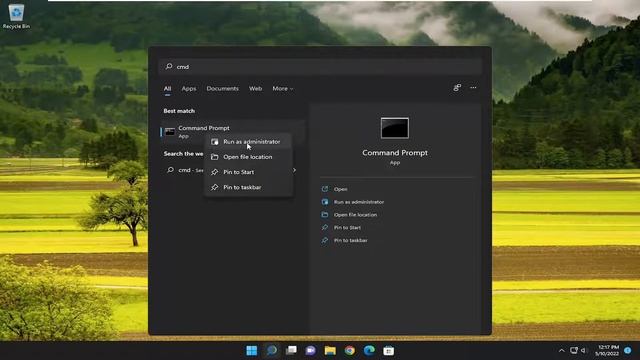Open the Teams Chat taskbar icon
This screenshot has height=360, width=640.
pos(311,350)
